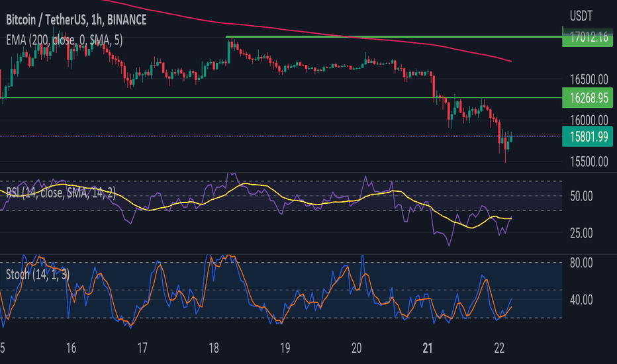Select the thick green horizontal line at 17012.16
The image size is (617, 364).
393,37
